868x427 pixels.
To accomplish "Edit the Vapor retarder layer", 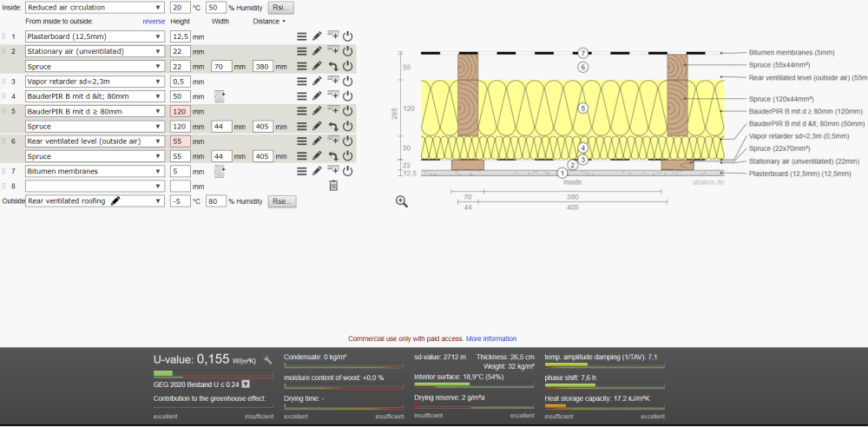I will point(317,82).
